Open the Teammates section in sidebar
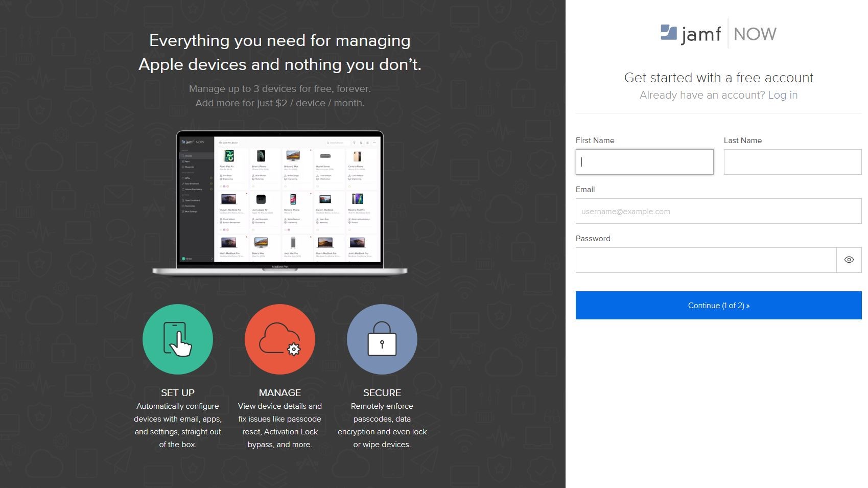Screen dimensions: 868x488 [x=190, y=206]
